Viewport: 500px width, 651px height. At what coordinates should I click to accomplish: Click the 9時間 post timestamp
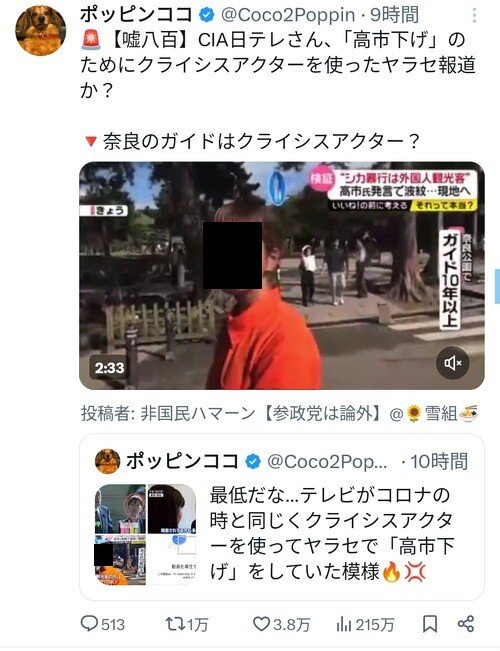tap(395, 16)
